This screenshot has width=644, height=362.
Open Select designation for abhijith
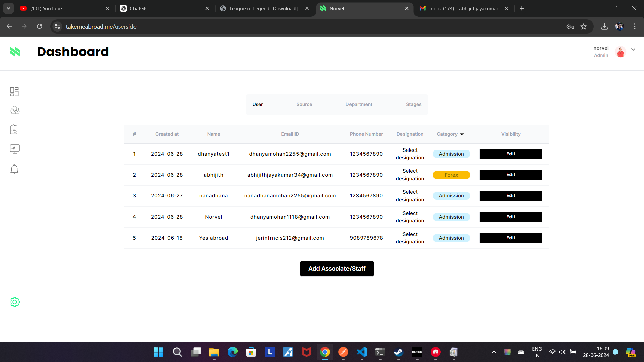[410, 175]
